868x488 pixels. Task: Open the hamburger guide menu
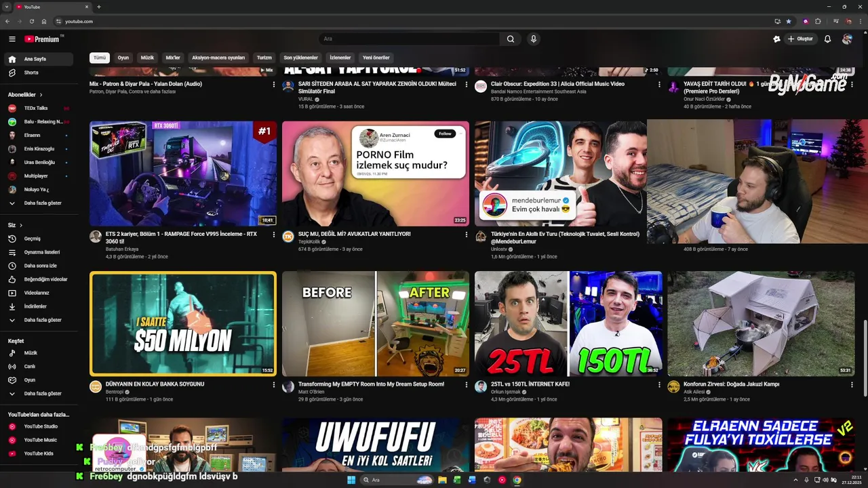coord(12,39)
